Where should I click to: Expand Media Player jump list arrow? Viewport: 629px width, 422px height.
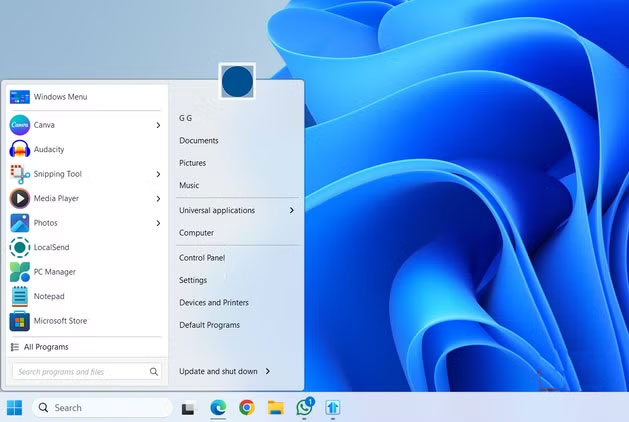click(158, 199)
